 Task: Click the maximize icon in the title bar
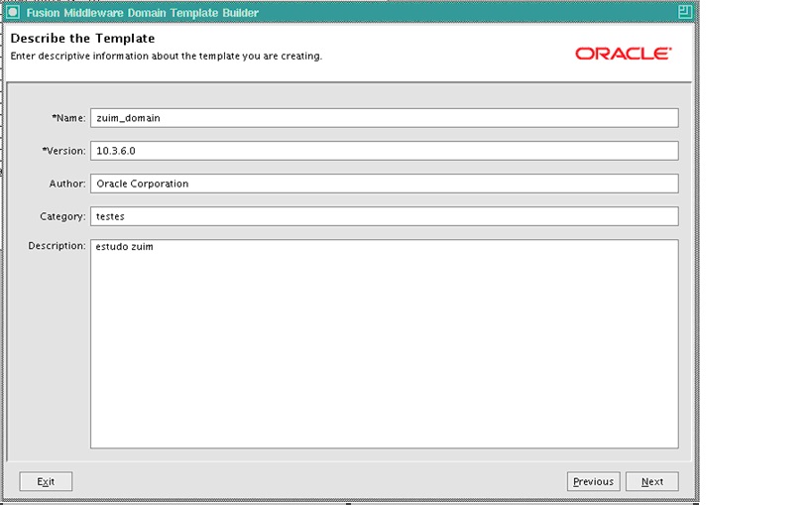(x=685, y=12)
